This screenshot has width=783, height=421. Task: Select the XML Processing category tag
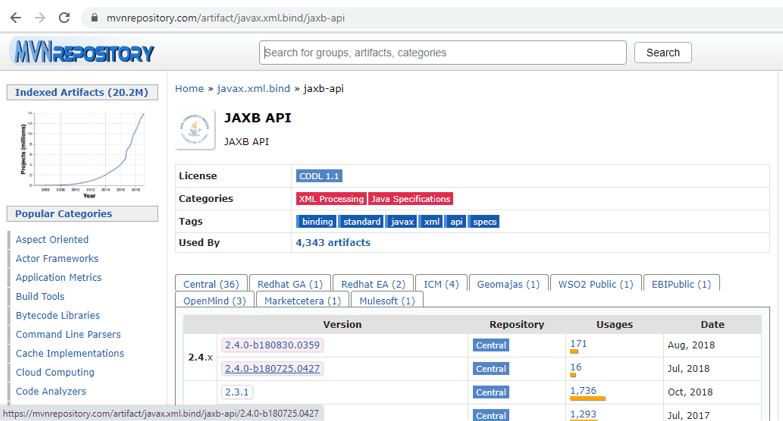tap(331, 199)
